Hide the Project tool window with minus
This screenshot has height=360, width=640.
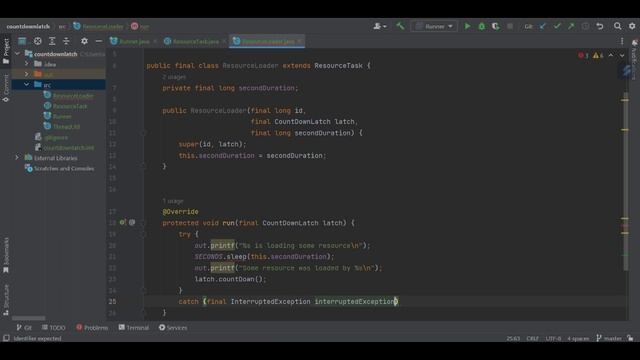coord(98,41)
